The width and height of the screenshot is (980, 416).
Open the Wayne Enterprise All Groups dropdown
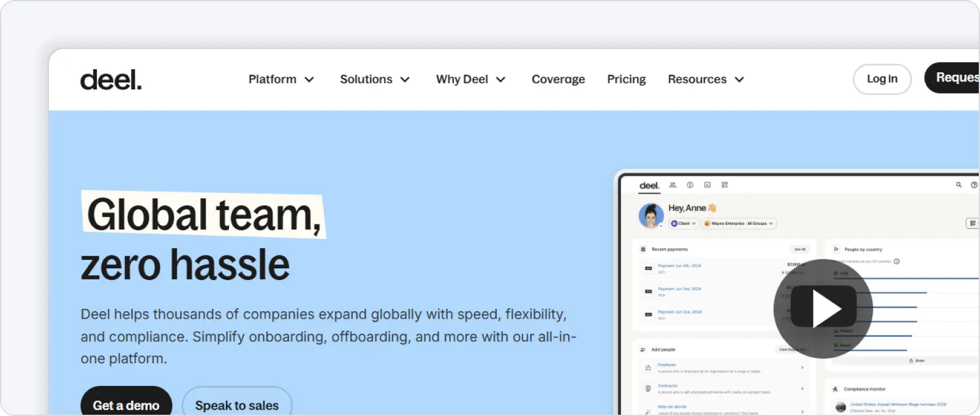point(739,224)
